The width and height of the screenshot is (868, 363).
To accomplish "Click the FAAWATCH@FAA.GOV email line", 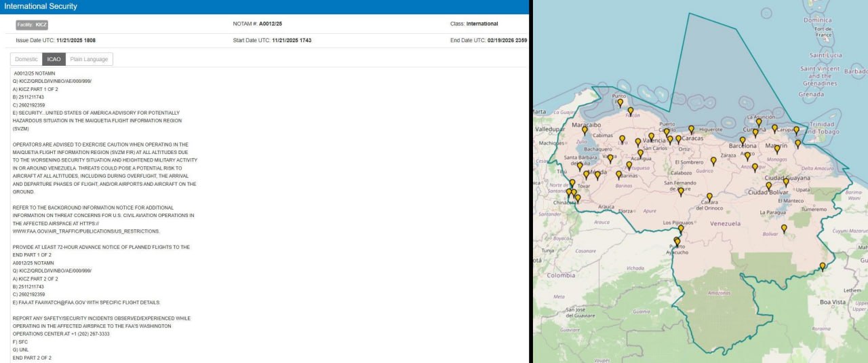I will (x=86, y=303).
